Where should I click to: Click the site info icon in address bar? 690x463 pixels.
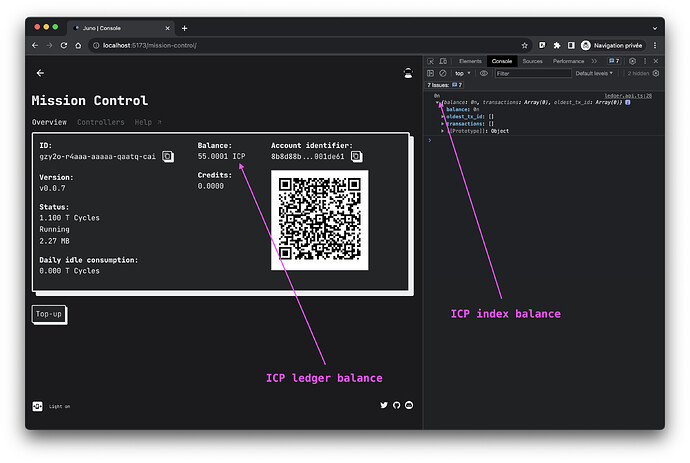coord(96,45)
